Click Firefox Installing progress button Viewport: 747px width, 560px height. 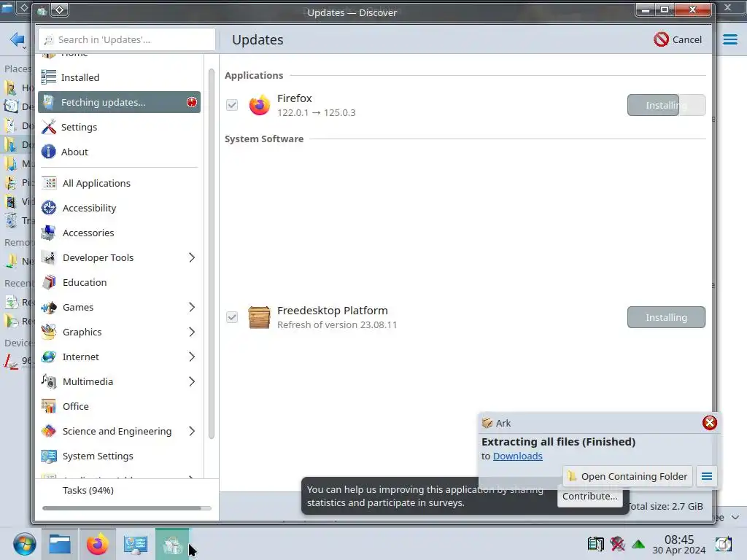[x=666, y=105]
